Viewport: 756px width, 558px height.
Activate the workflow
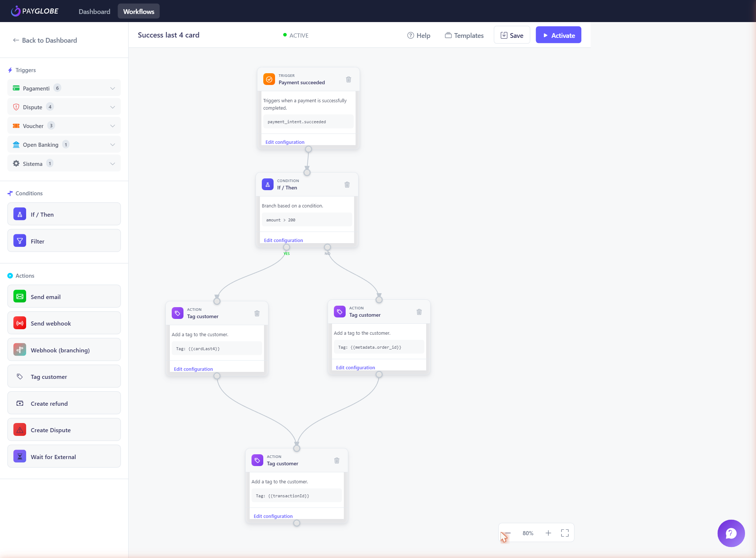tap(558, 35)
